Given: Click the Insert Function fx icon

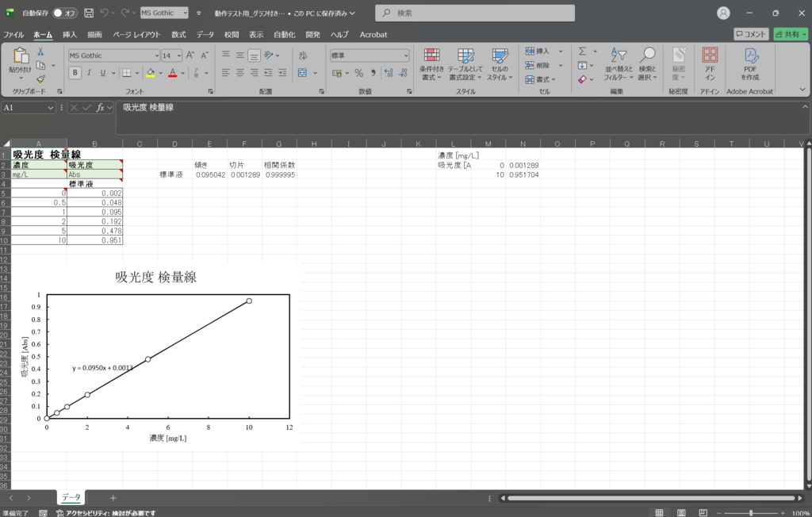Looking at the screenshot, I should (x=101, y=107).
